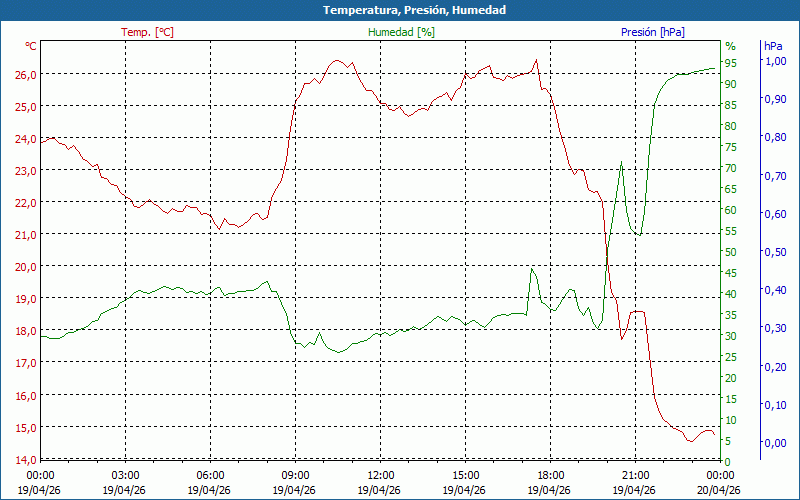Click the 26,0 temperature axis tick
800x500 pixels.
(25, 74)
